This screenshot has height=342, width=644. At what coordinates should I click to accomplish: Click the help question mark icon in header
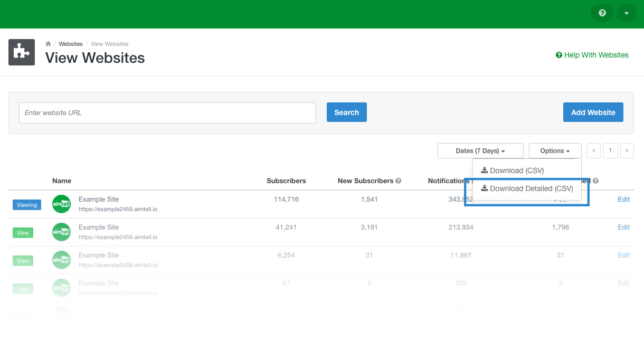[602, 13]
